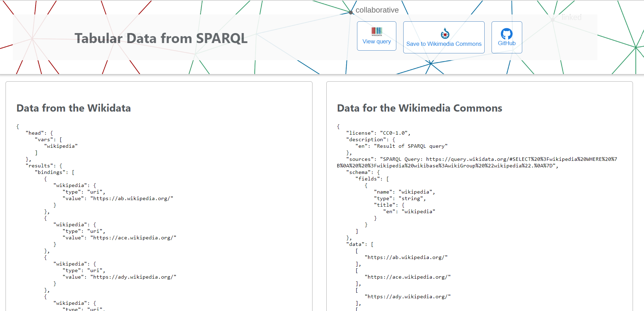Click the ab.wikipedia.org value in Wikidata JSON
The width and height of the screenshot is (644, 311).
pyautogui.click(x=132, y=198)
